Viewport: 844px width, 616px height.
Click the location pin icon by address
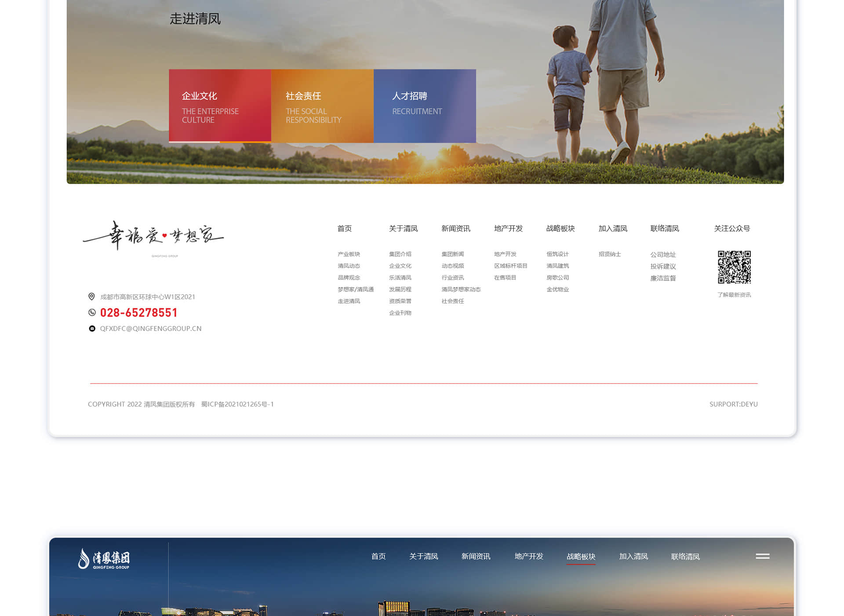(x=91, y=297)
